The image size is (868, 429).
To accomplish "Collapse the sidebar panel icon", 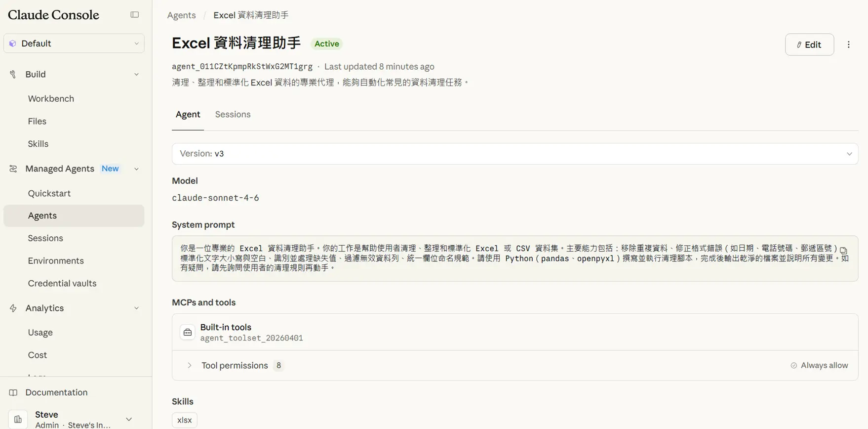I will [134, 15].
